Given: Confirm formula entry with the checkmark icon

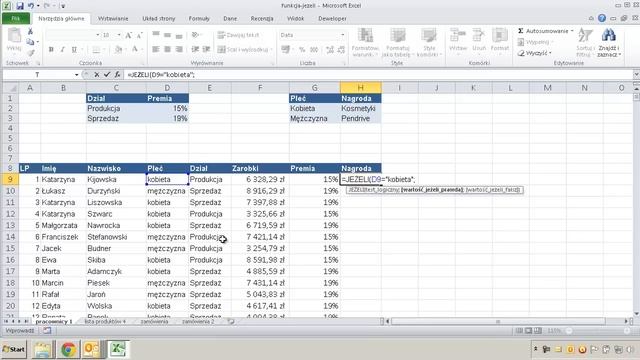Looking at the screenshot, I should (107, 75).
